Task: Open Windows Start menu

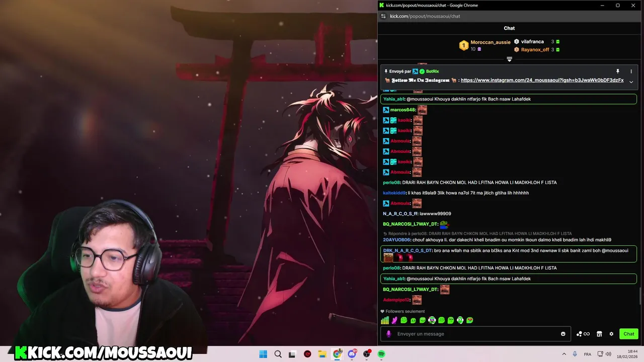Action: [263, 354]
